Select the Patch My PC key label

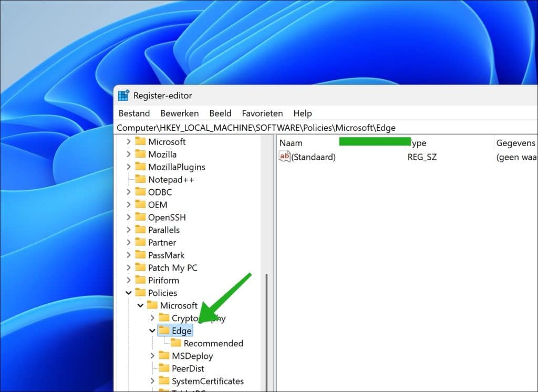172,268
